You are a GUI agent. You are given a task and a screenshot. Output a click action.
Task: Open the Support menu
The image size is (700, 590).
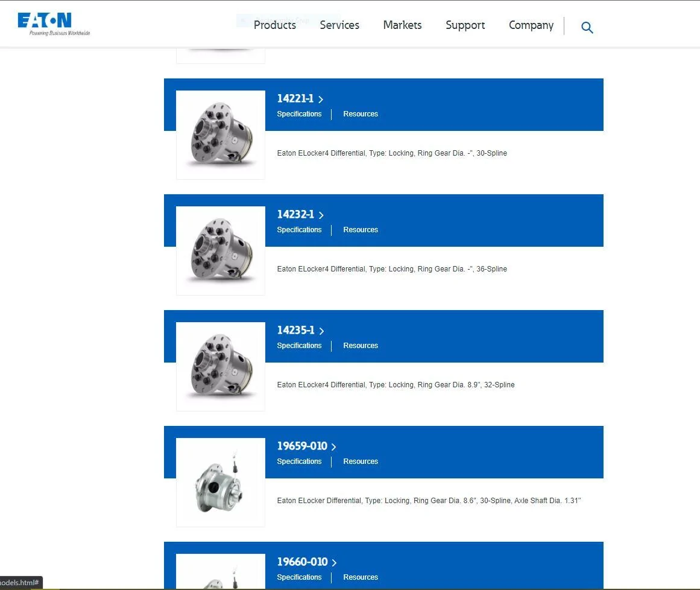pos(465,25)
